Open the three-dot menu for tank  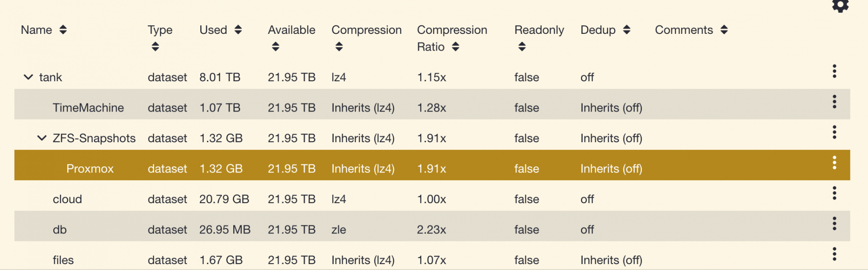pos(834,71)
